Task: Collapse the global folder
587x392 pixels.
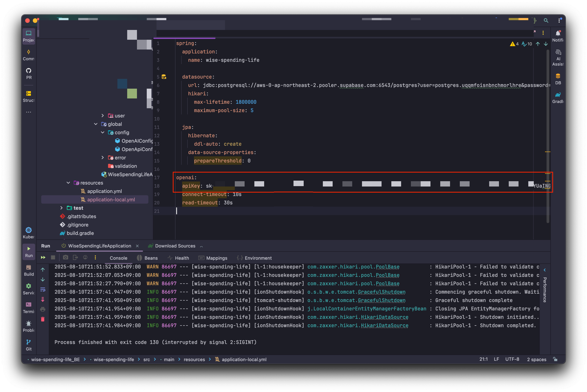Action: tap(96, 124)
